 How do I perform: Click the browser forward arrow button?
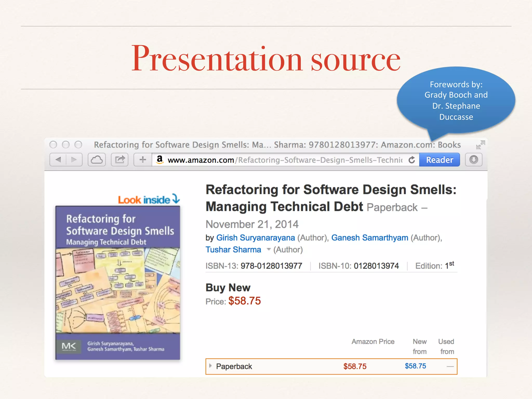(x=74, y=159)
